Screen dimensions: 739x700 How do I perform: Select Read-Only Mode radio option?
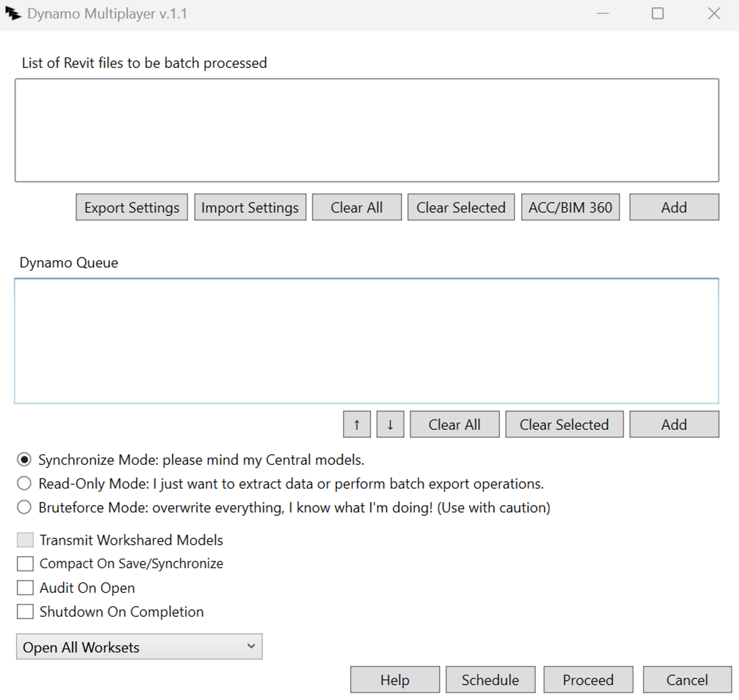click(x=24, y=484)
